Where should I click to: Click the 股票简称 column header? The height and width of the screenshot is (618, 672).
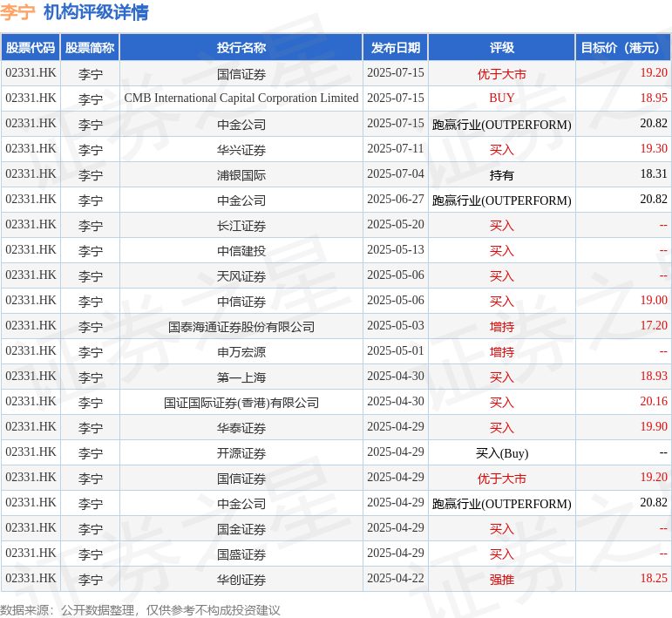click(90, 48)
